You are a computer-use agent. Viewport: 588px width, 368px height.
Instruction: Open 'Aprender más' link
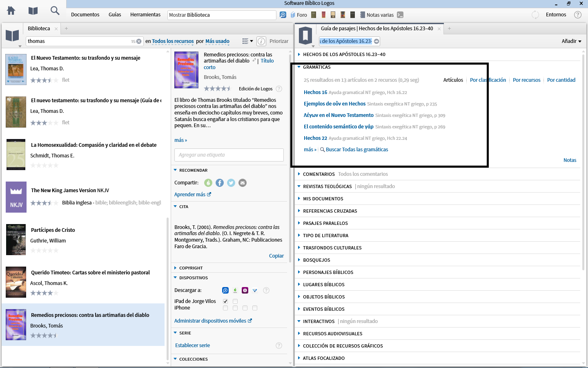coord(193,195)
